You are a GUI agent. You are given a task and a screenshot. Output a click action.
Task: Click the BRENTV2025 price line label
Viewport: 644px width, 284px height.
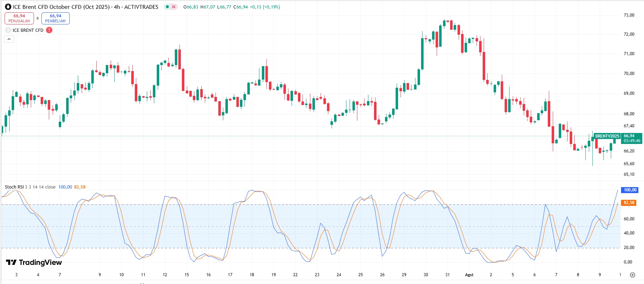pyautogui.click(x=607, y=136)
